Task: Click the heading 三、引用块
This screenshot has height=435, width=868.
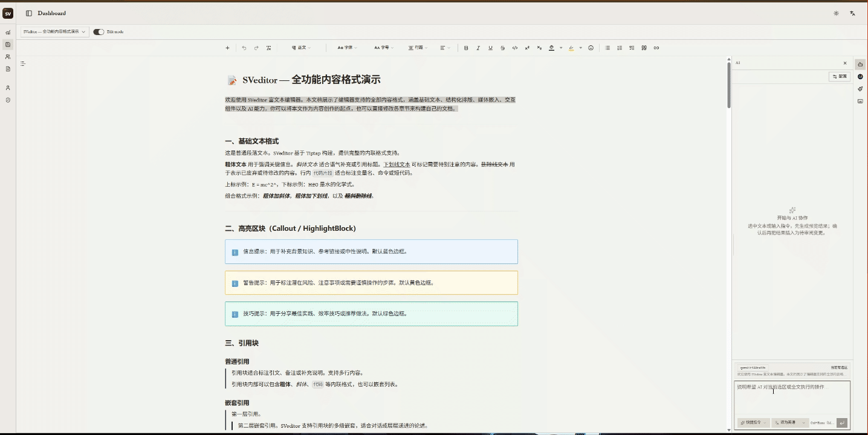Action: (242, 343)
